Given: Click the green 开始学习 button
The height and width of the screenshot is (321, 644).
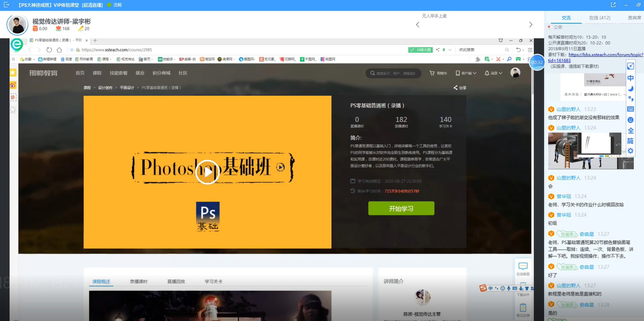Looking at the screenshot, I should point(401,208).
